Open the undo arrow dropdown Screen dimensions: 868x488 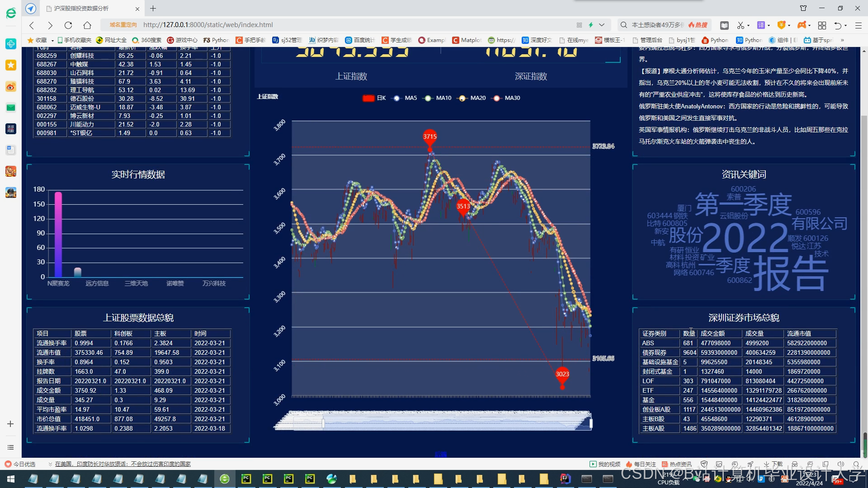coord(846,26)
